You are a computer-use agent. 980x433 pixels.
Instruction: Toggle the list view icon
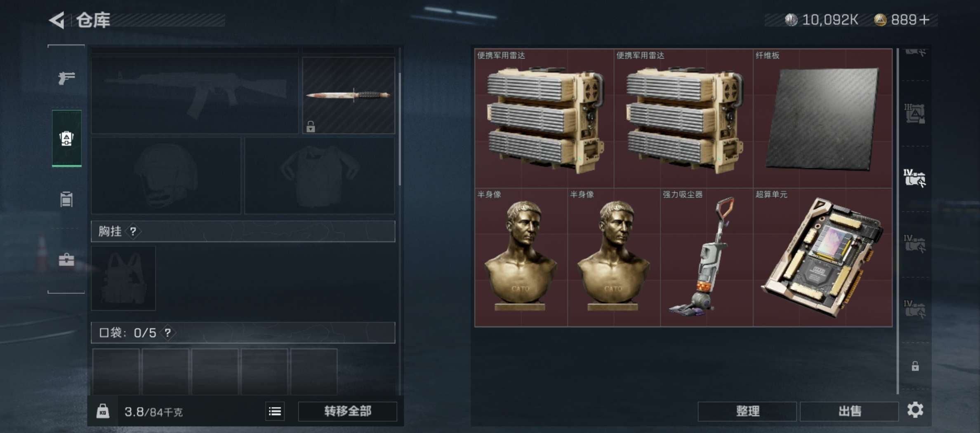coord(275,411)
